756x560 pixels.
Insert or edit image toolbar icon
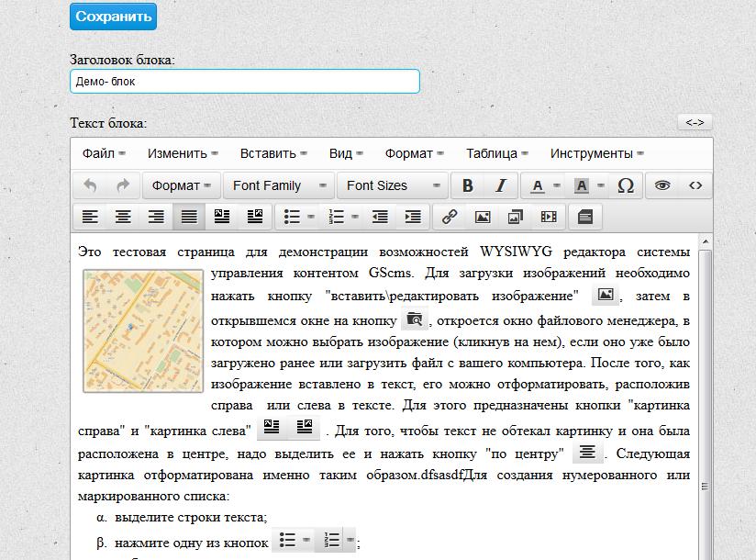483,217
